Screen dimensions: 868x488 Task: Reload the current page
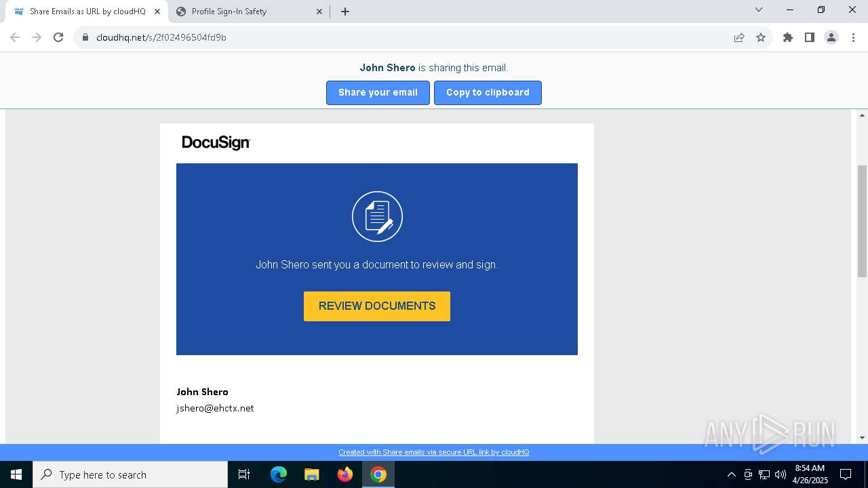(x=58, y=37)
